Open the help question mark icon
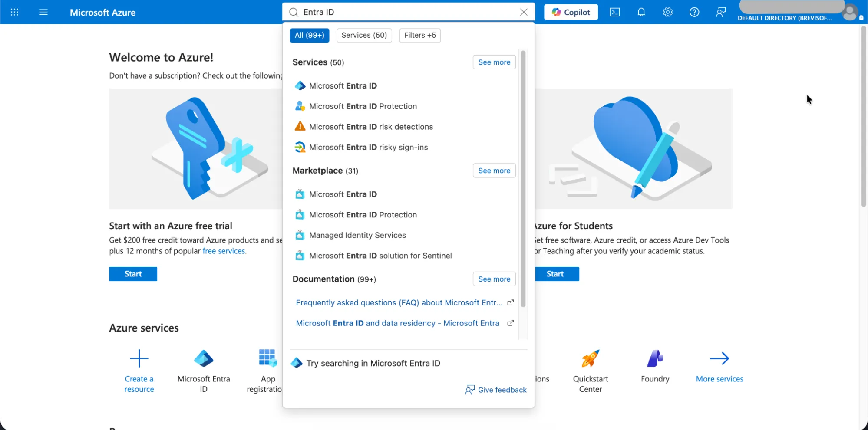 click(694, 12)
